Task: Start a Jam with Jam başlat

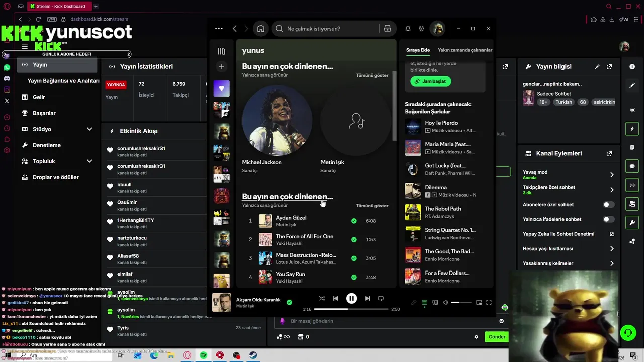Action: 431,81
